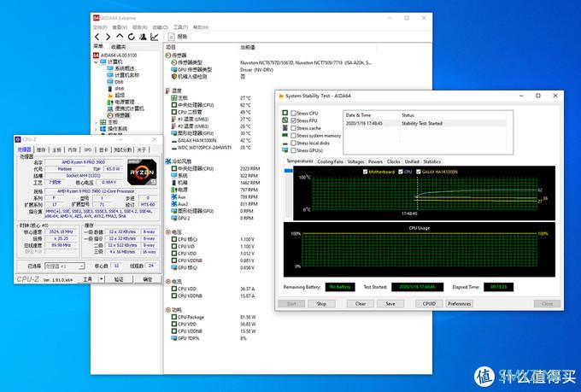Switch to the 缓存 tab in CPU-Z
581x392 pixels.
pos(41,149)
